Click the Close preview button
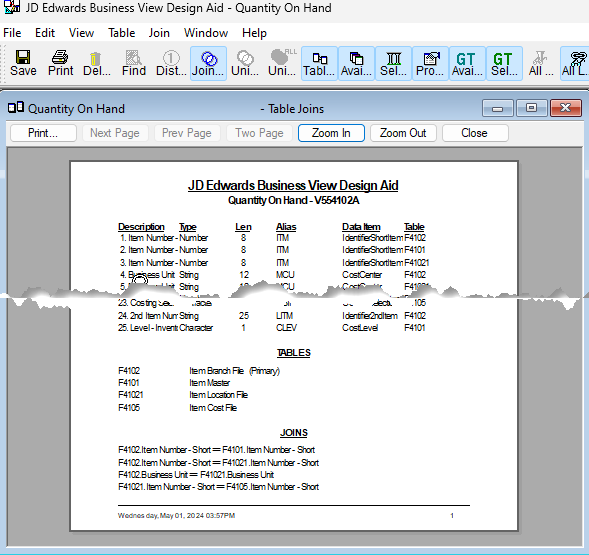 (x=475, y=133)
